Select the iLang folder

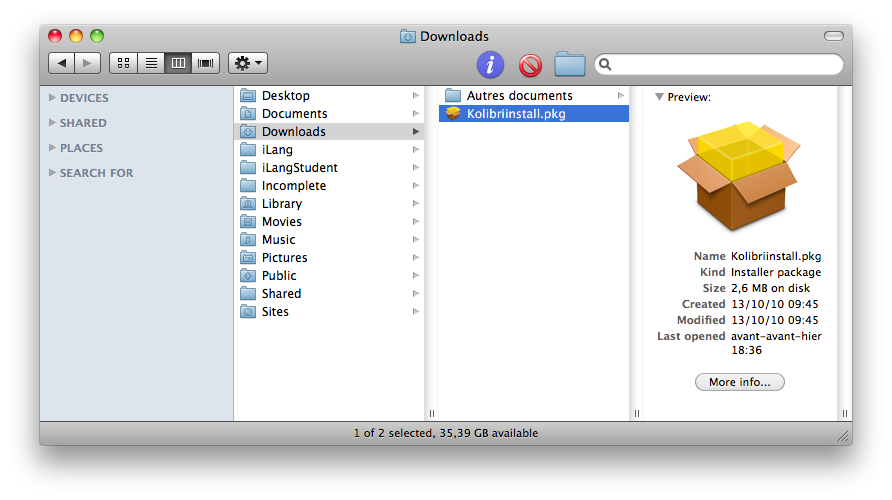(329, 150)
